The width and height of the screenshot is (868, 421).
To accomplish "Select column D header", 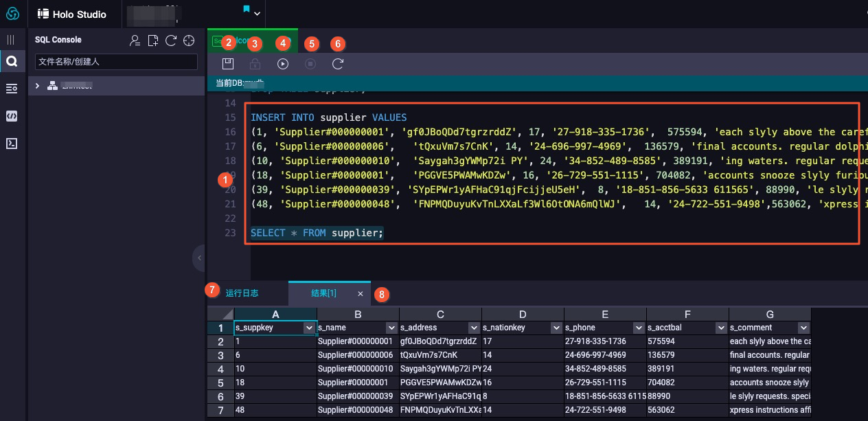I will pos(523,314).
